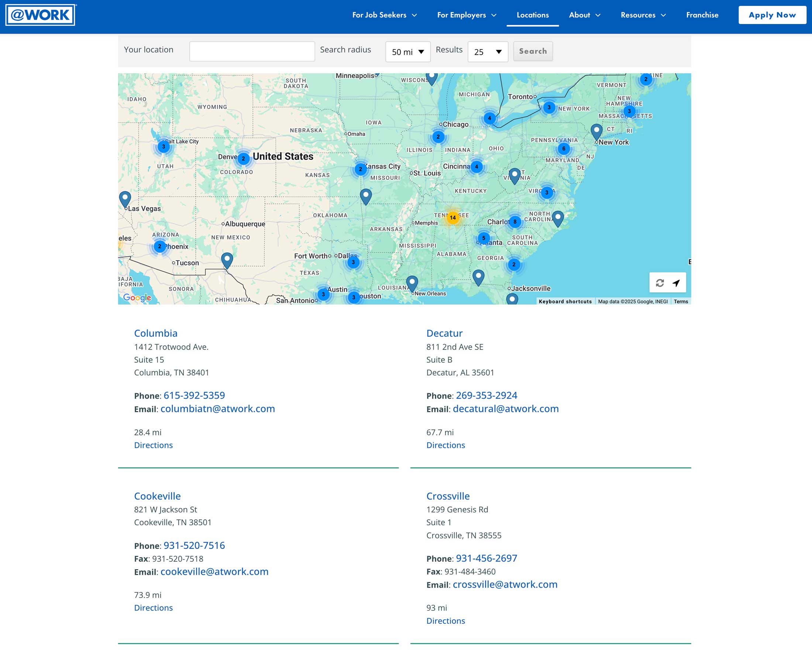Viewport: 812px width, 650px height.
Task: Click the map pin in eastern North Carolina
Action: (x=558, y=219)
